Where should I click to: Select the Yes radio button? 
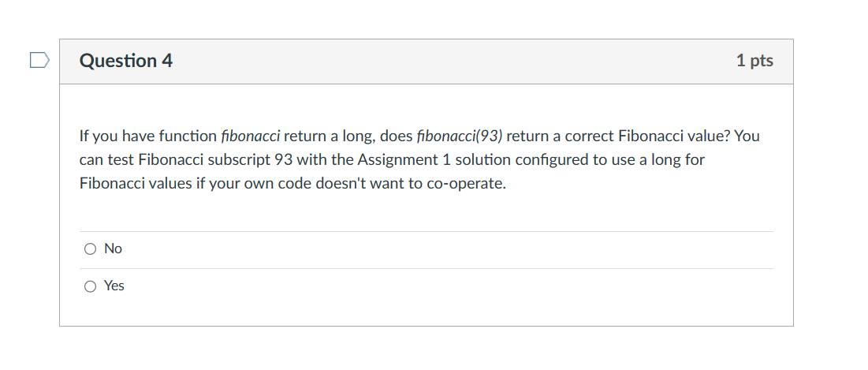(x=90, y=286)
